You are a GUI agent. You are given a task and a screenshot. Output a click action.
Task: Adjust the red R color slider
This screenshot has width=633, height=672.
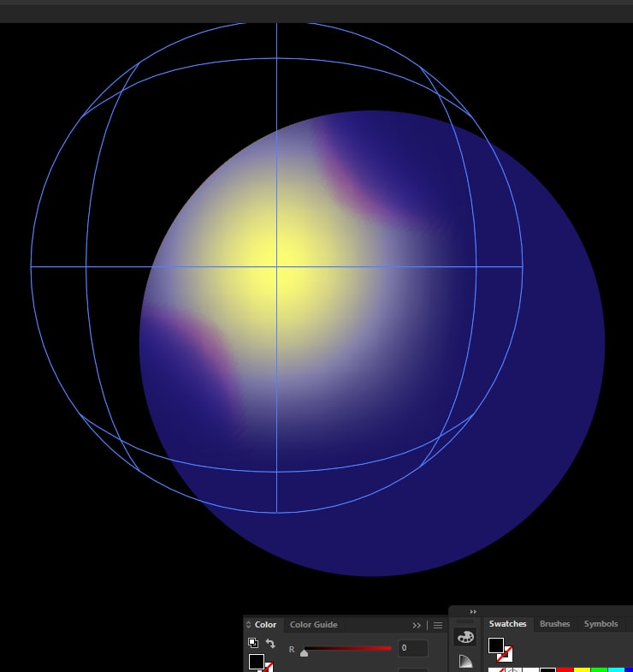click(347, 648)
